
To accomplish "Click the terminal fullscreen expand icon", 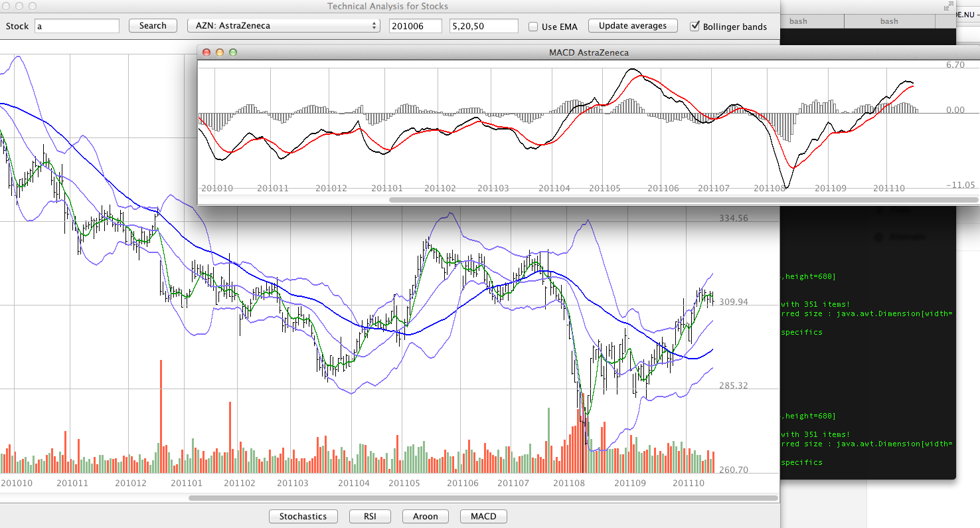I will pos(947,7).
